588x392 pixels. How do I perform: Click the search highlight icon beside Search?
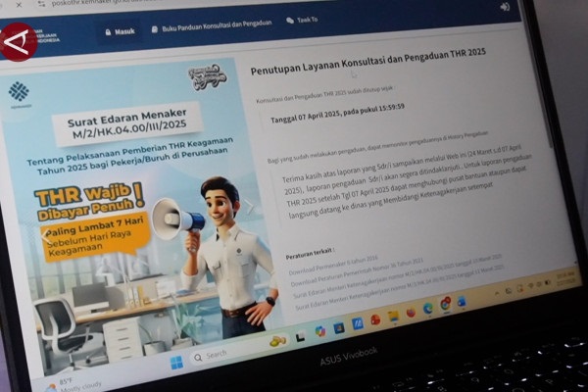pyautogui.click(x=277, y=343)
